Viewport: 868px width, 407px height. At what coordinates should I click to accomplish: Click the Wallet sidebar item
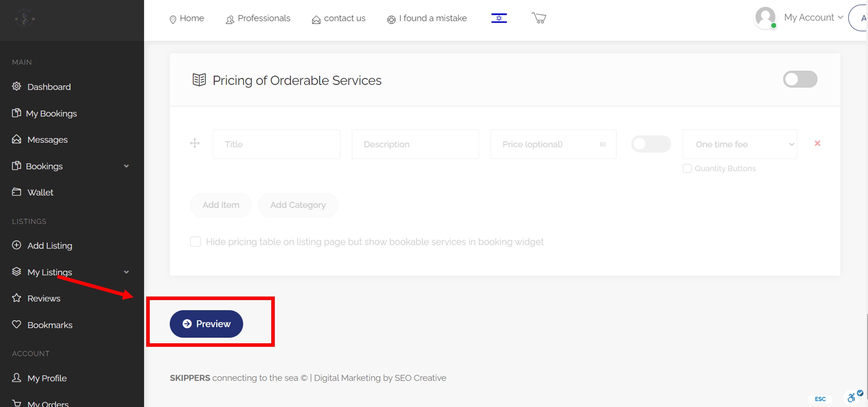(x=40, y=192)
